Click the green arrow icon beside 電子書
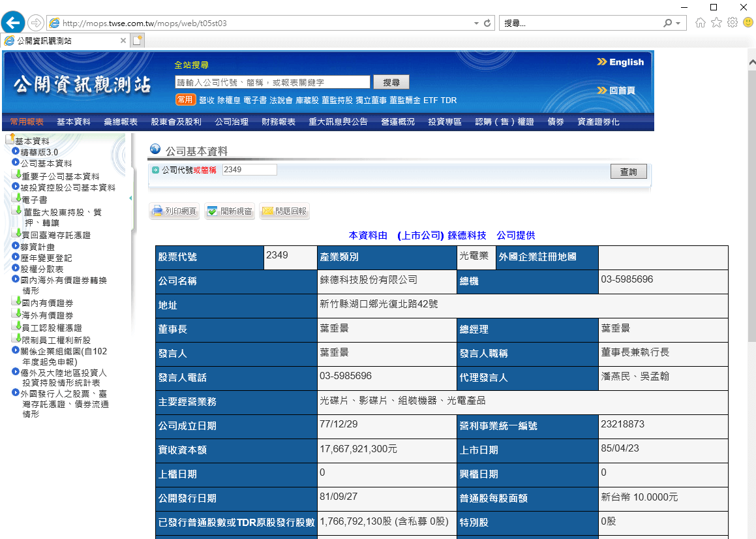The width and height of the screenshot is (756, 539). [x=17, y=197]
